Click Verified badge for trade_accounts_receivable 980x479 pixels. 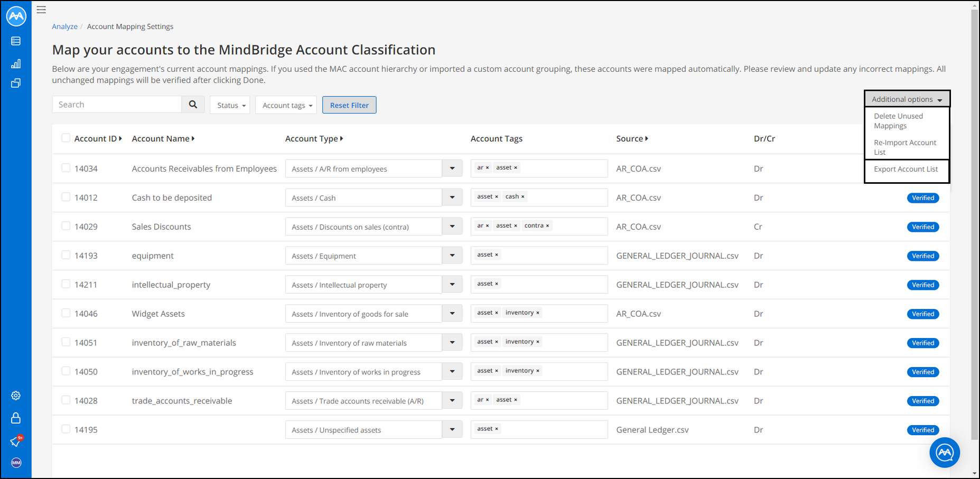pyautogui.click(x=923, y=401)
